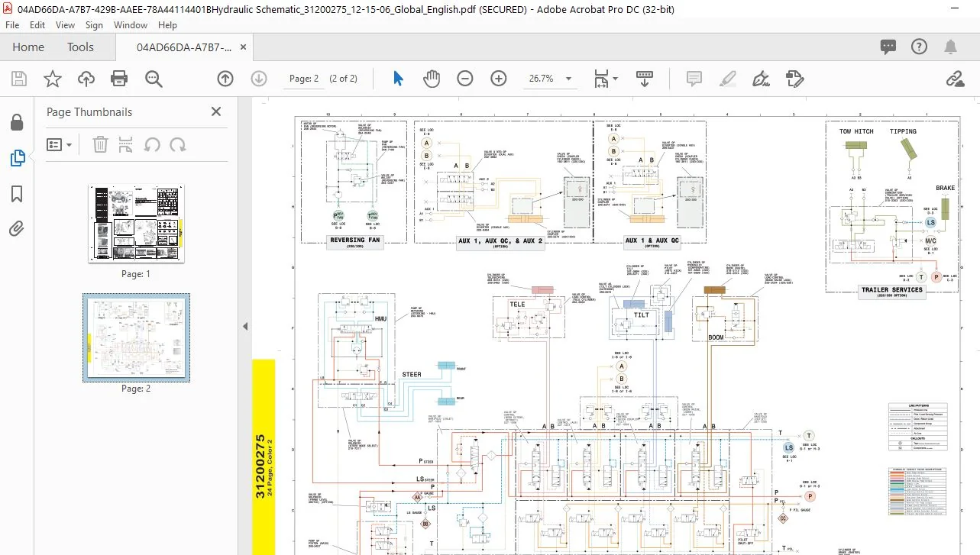
Task: Click the yellow 31200275 side banner
Action: point(264,457)
